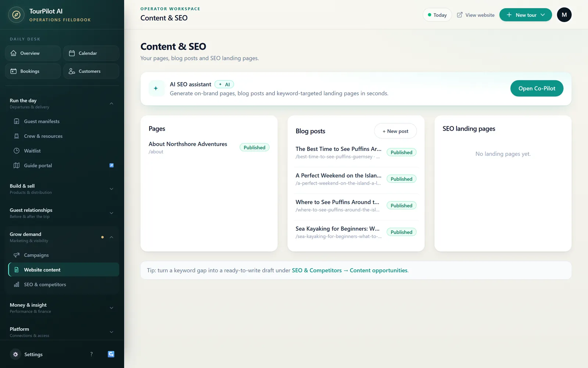Open the Customers section
Viewport: 588px width, 368px height.
[91, 71]
